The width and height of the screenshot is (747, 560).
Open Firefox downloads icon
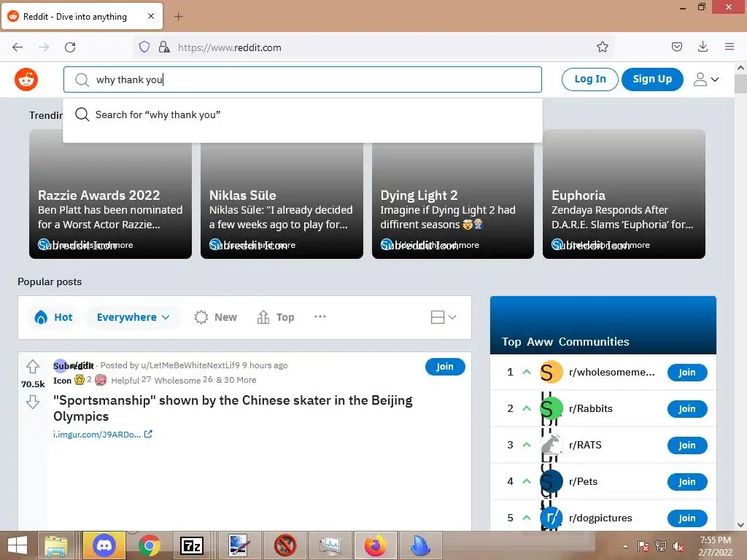[703, 47]
